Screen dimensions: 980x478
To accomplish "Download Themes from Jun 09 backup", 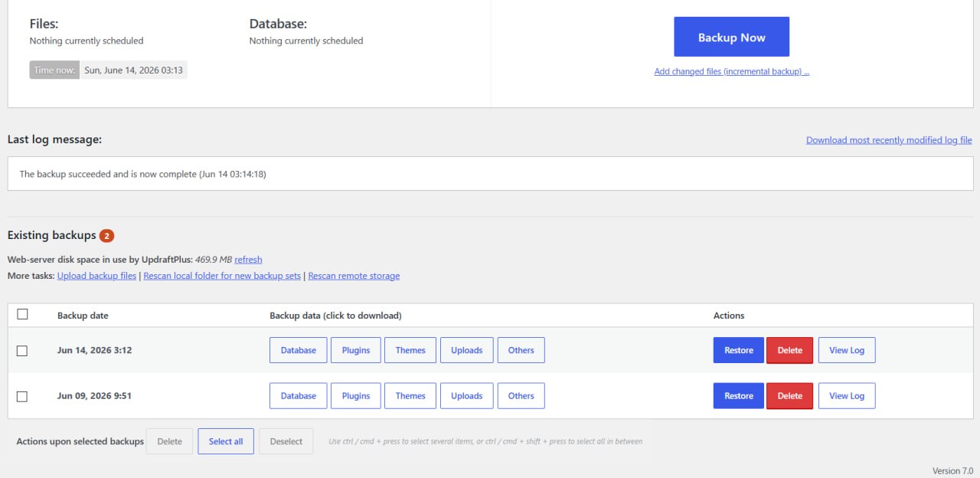I will click(x=410, y=396).
